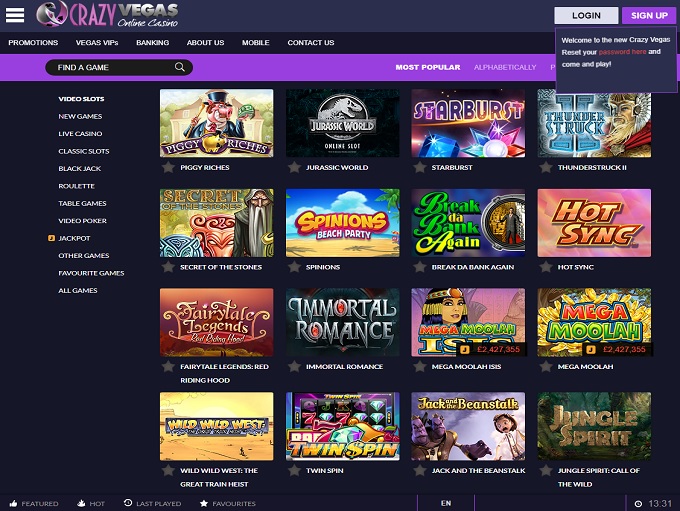This screenshot has height=511, width=680.
Task: Click the Last Played clock icon
Action: (x=128, y=503)
